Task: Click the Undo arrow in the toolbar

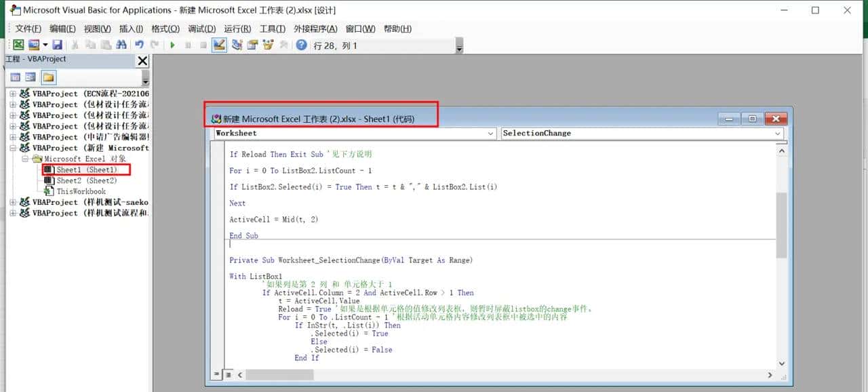Action: [139, 45]
